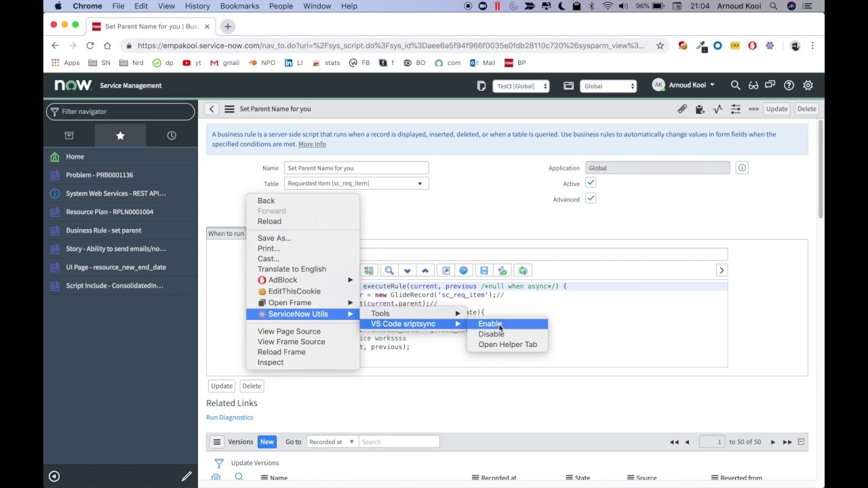The height and width of the screenshot is (488, 868).
Task: Click the application picker window icon
Action: 568,86
